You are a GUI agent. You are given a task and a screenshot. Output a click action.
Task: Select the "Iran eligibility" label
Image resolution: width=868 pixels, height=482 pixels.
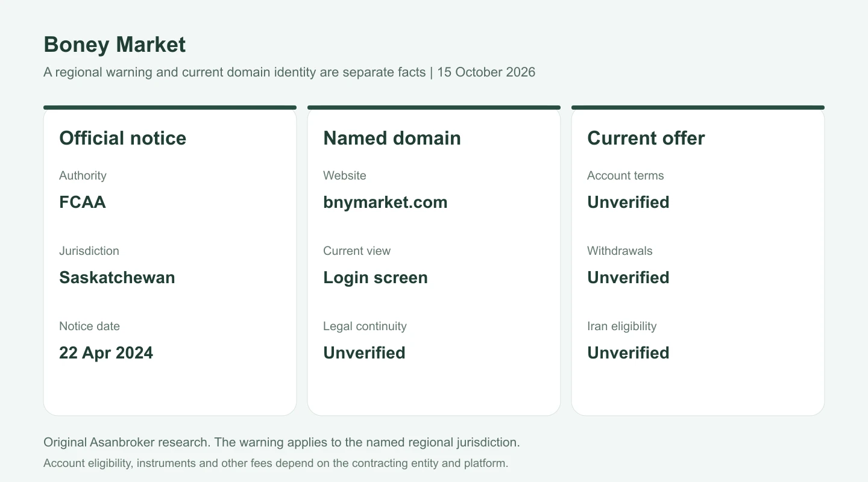pyautogui.click(x=622, y=326)
